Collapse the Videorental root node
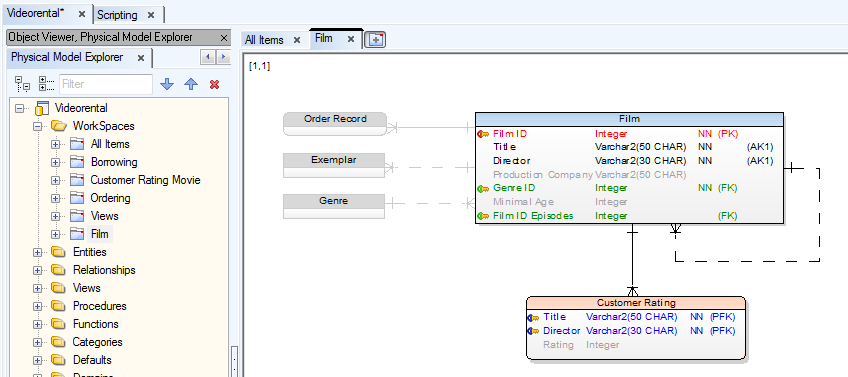 (x=20, y=108)
